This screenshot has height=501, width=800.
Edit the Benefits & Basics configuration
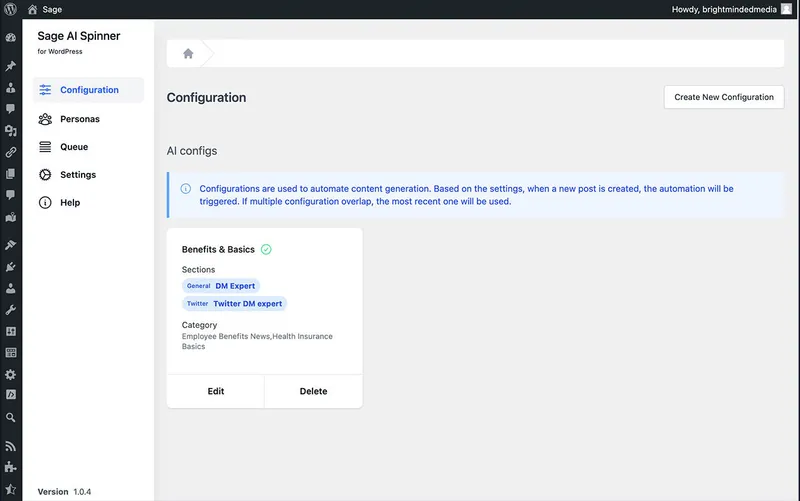(x=215, y=391)
